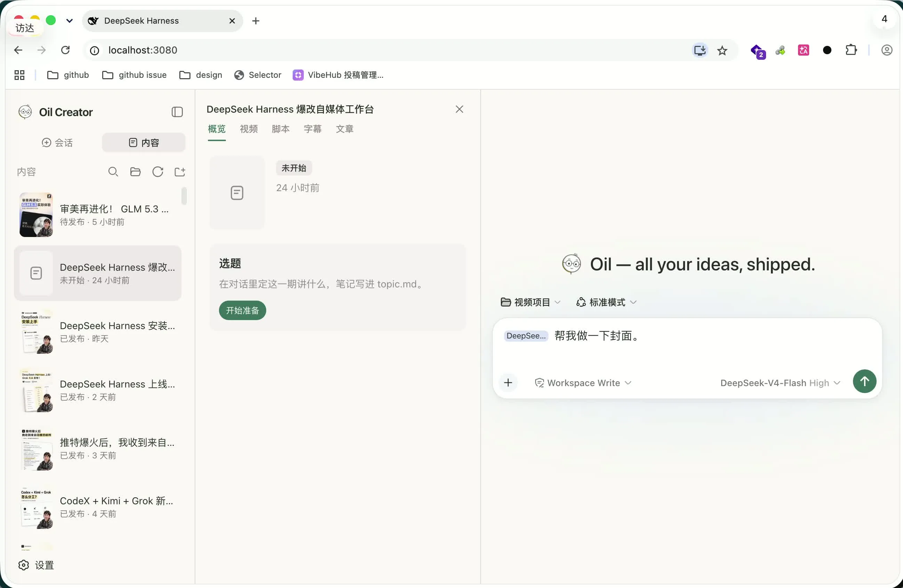Screen dimensions: 903x588
Task: Install app icon in address bar
Action: 700,50
